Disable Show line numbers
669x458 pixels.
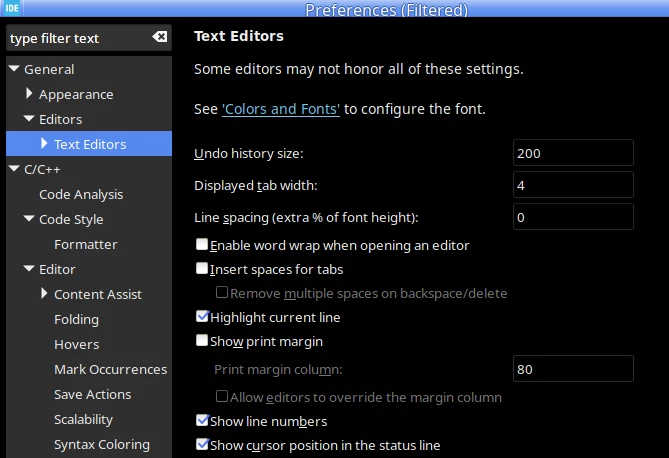click(x=202, y=420)
